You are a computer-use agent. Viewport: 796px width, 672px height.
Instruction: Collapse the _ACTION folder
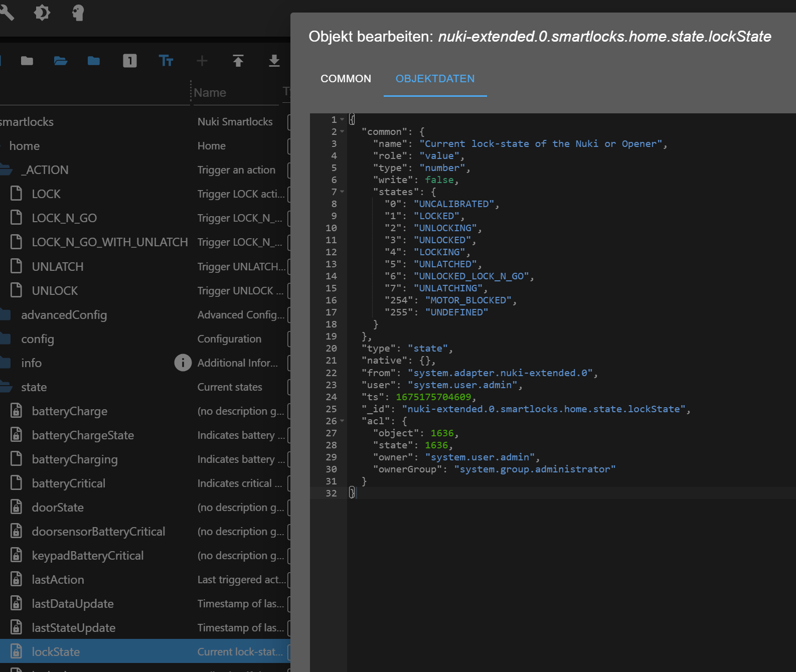pyautogui.click(x=6, y=170)
